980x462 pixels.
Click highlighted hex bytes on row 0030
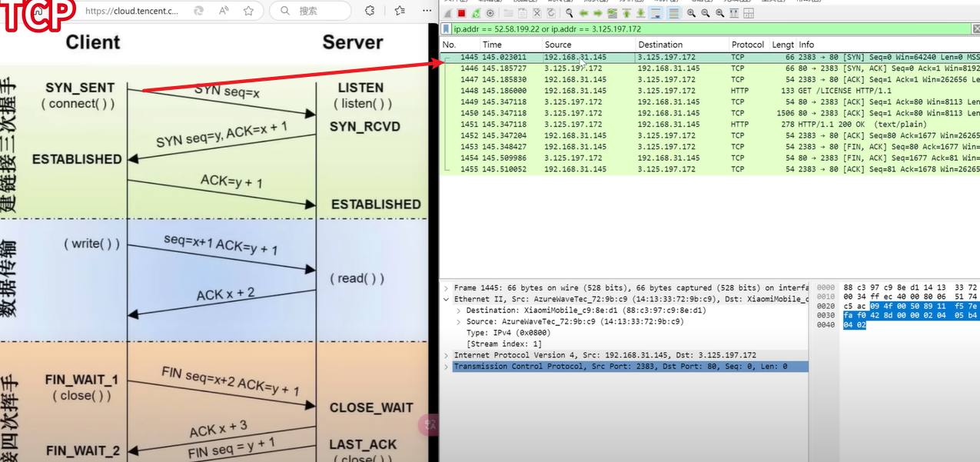[x=912, y=315]
